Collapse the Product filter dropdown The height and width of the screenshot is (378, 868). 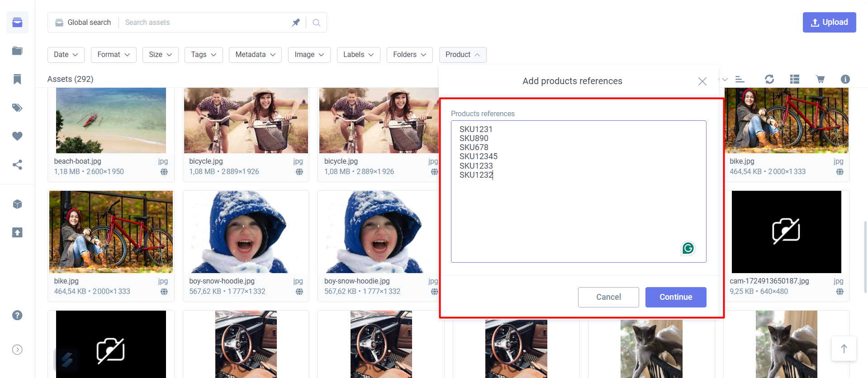coord(462,55)
